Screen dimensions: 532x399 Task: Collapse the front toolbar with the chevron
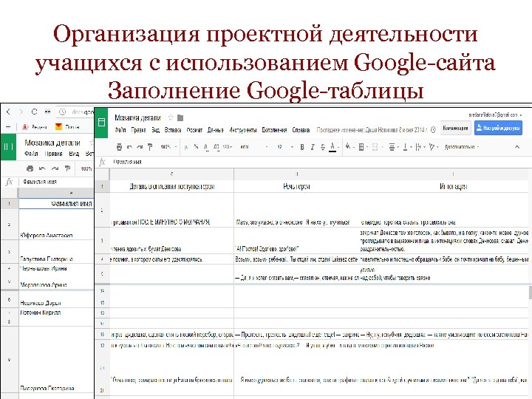517,147
